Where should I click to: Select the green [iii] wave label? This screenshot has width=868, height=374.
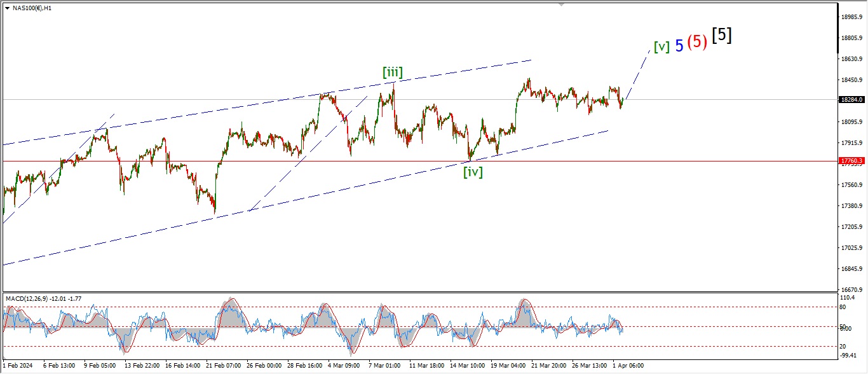(392, 72)
